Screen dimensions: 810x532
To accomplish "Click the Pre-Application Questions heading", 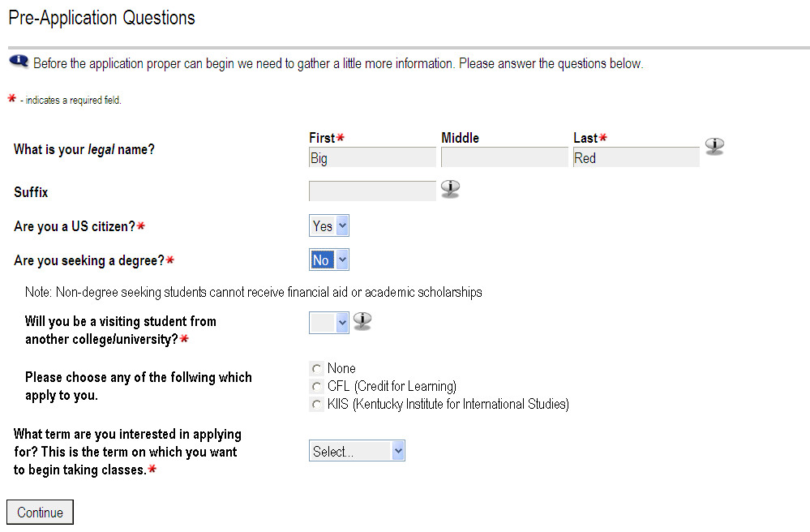I will coord(101,18).
